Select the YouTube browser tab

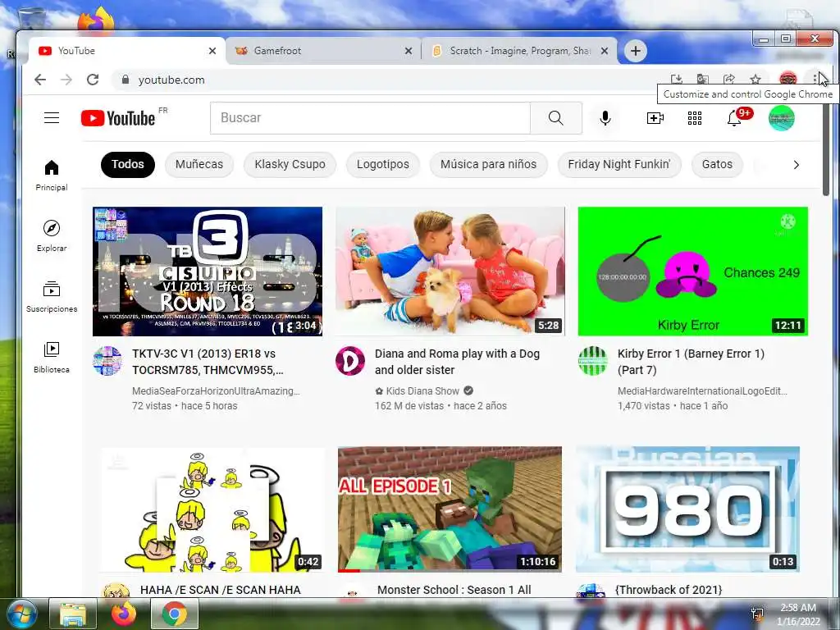pos(127,51)
